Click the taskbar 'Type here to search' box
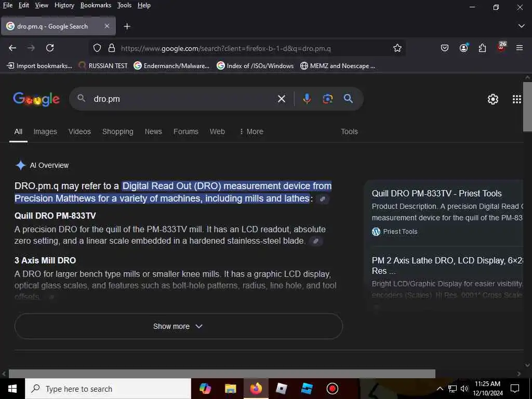This screenshot has width=532, height=399. (x=108, y=389)
